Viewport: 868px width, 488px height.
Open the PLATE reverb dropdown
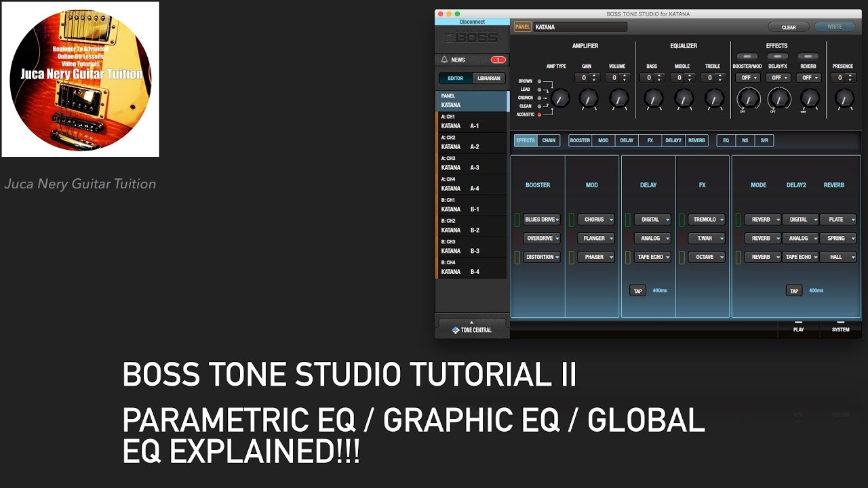click(838, 220)
